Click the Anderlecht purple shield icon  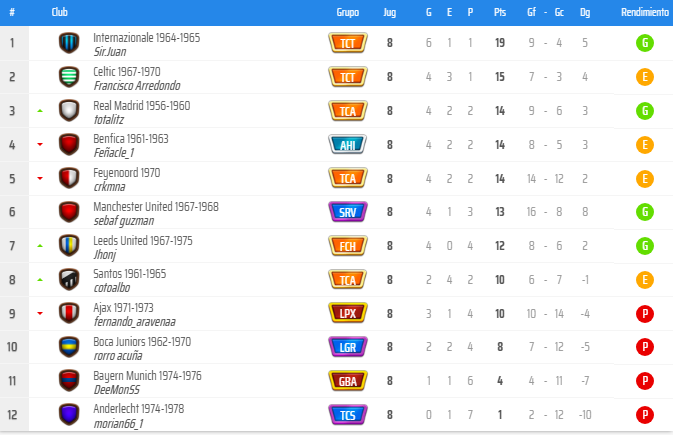coord(69,415)
